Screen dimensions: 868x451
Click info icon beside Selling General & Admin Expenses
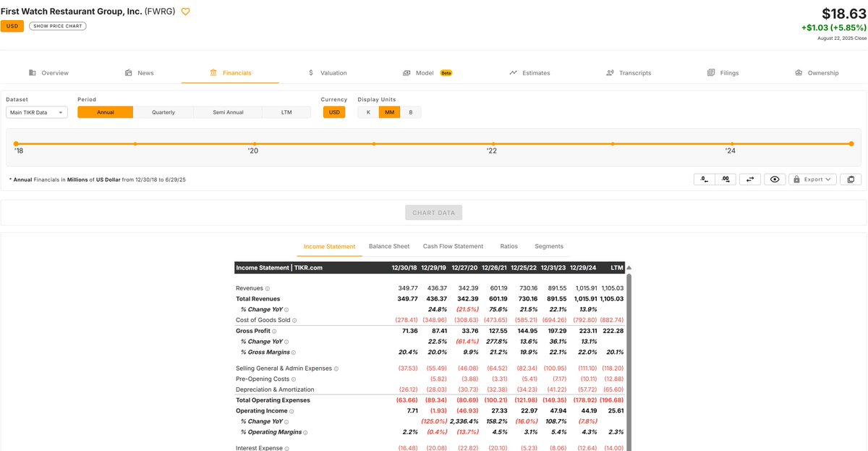[336, 368]
